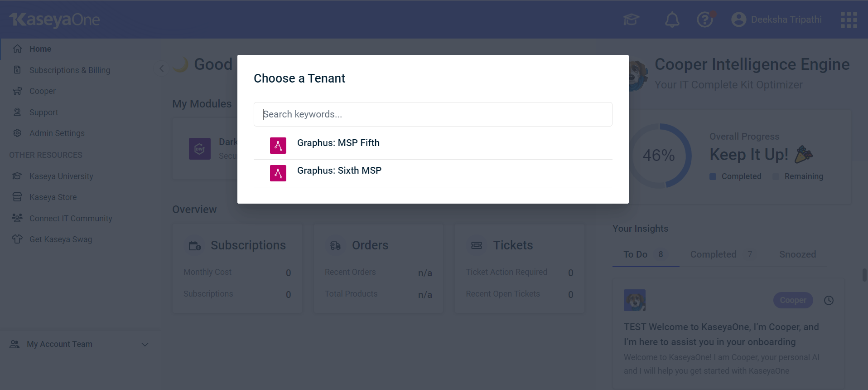Switch to the Snoozed tab
Image resolution: width=868 pixels, height=390 pixels.
(797, 254)
